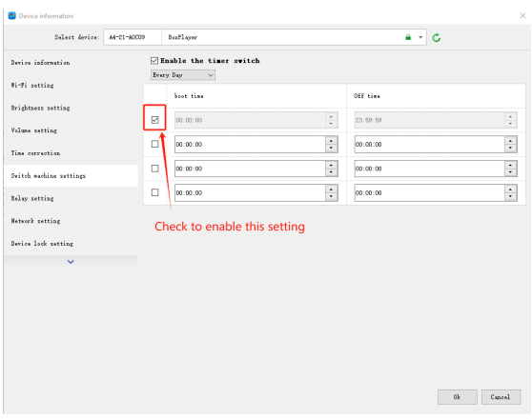Screen dimensions: 532x419
Task: Increase second row boot time with up arrow
Action: point(331,141)
